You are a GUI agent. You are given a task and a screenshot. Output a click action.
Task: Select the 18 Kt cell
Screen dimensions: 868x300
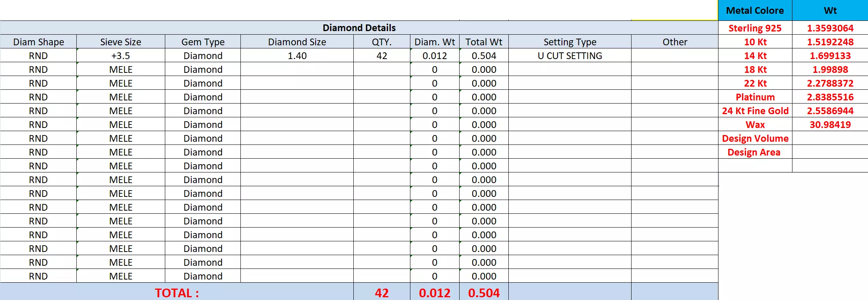click(755, 69)
